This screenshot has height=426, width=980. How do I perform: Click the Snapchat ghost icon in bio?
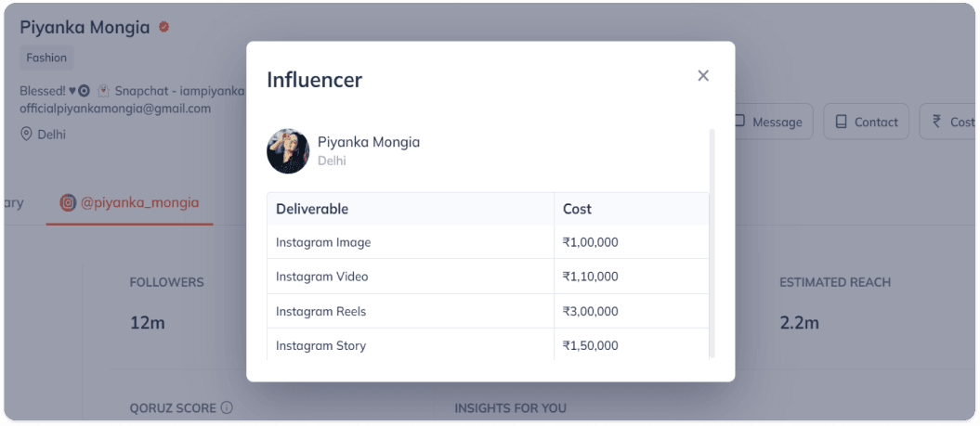pyautogui.click(x=104, y=91)
